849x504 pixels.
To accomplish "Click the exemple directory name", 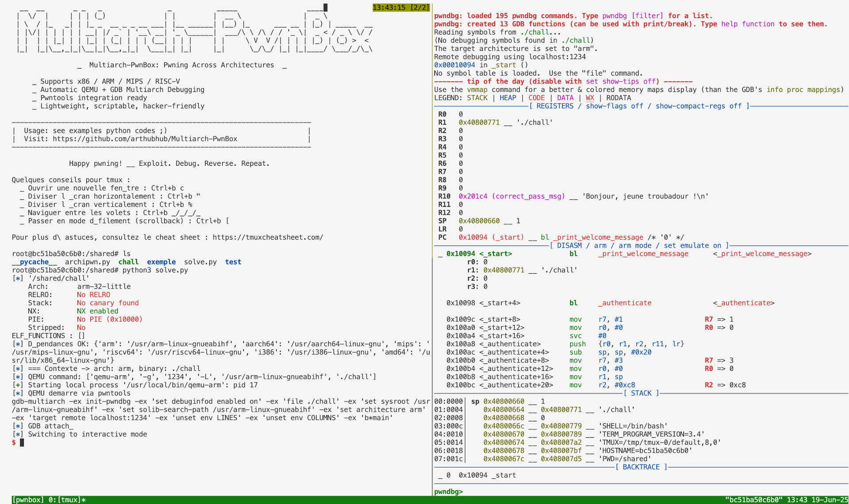I will coord(161,262).
